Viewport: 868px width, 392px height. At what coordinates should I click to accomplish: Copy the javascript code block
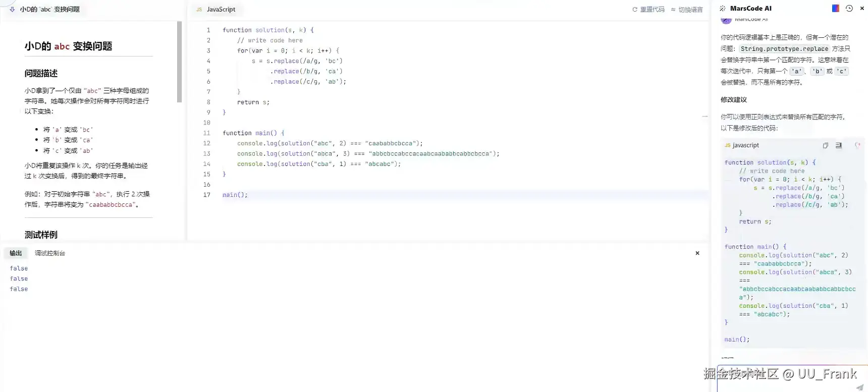click(x=826, y=145)
